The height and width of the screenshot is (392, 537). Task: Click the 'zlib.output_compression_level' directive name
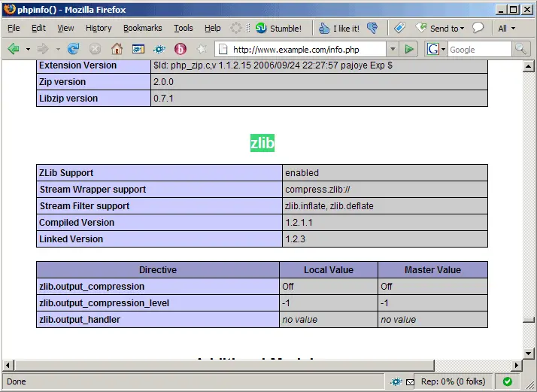(104, 303)
